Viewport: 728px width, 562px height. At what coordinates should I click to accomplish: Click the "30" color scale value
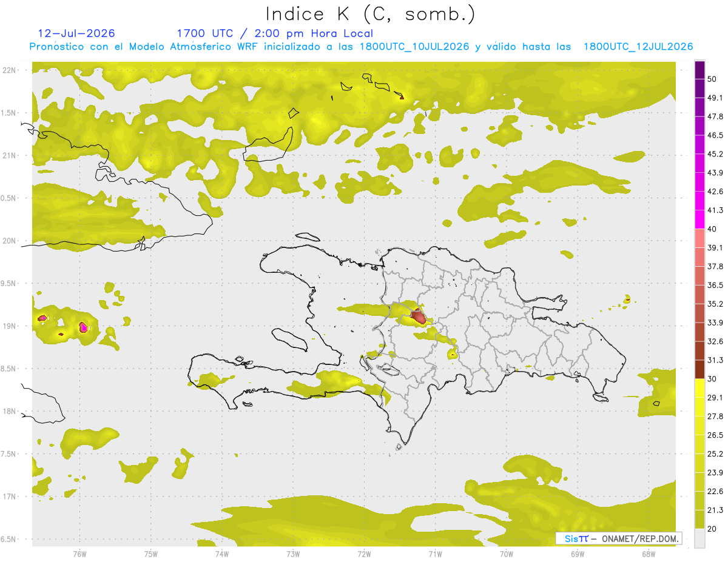713,379
